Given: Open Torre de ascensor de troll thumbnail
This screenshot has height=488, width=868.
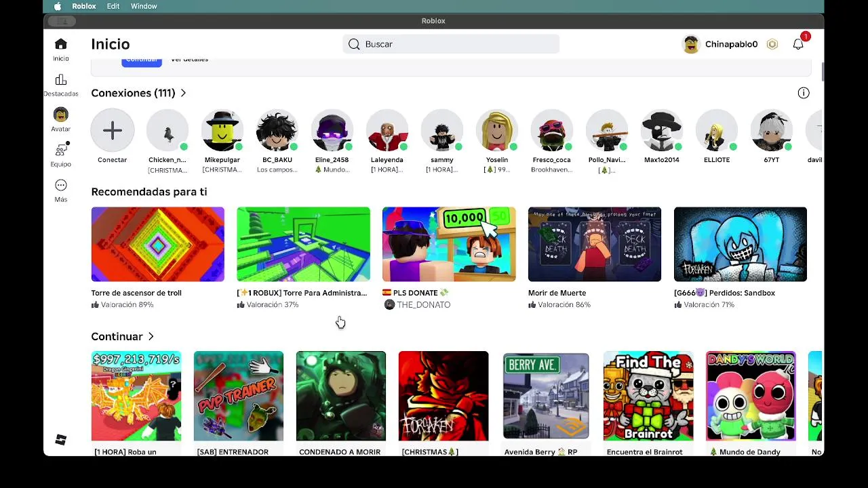Looking at the screenshot, I should pyautogui.click(x=158, y=244).
